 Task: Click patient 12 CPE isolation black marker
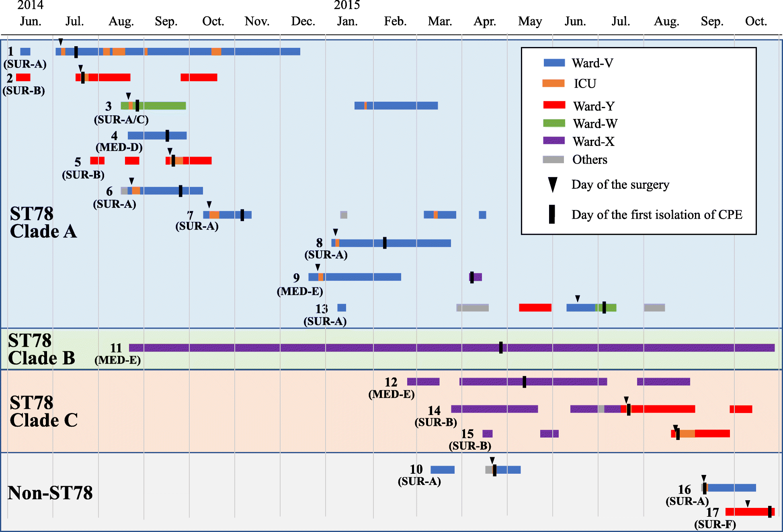pyautogui.click(x=524, y=382)
